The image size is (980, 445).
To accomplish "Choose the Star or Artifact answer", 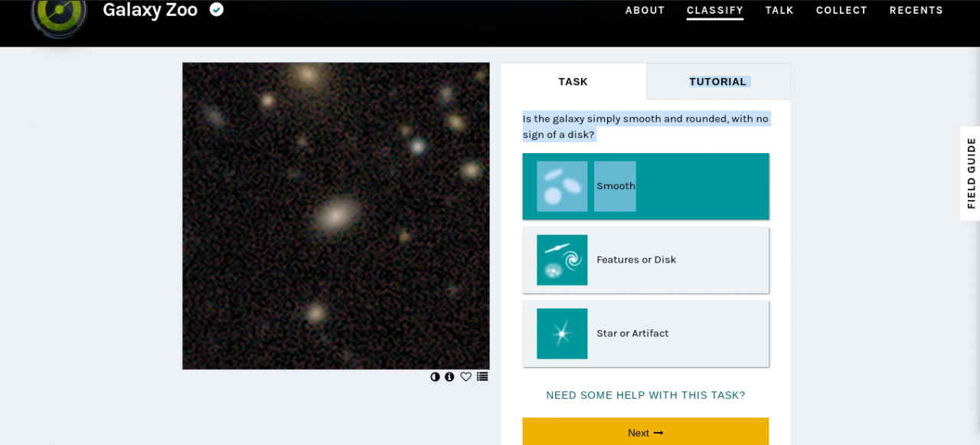I will pos(645,333).
